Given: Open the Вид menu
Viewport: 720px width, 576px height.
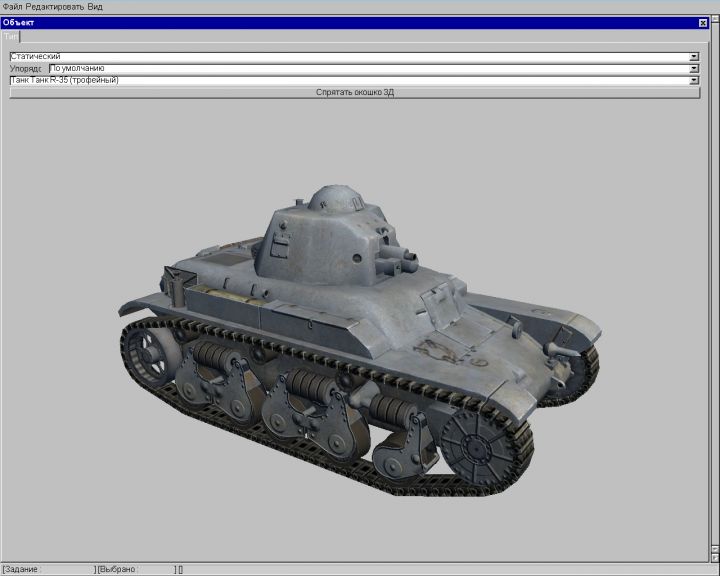Looking at the screenshot, I should pyautogui.click(x=95, y=6).
